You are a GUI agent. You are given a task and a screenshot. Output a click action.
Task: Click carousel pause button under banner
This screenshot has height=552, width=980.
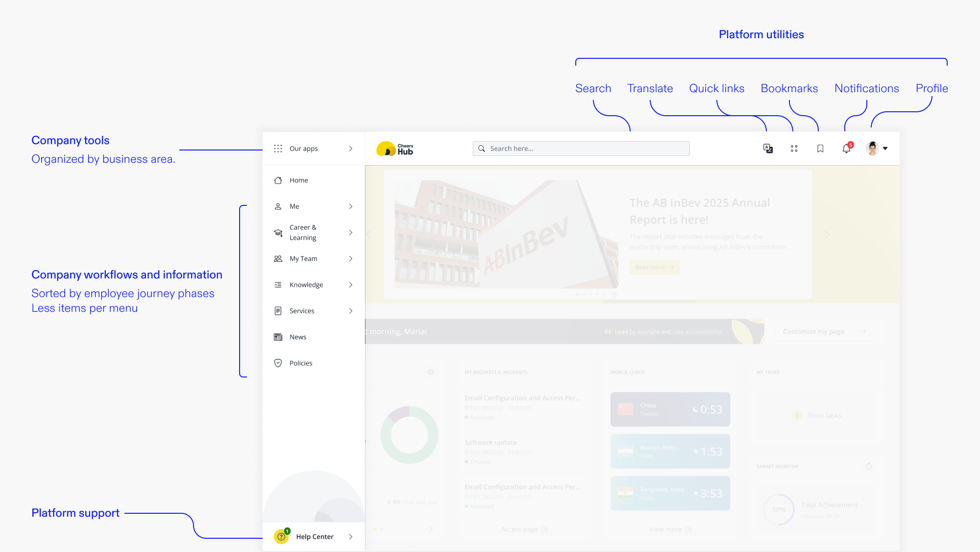614,294
